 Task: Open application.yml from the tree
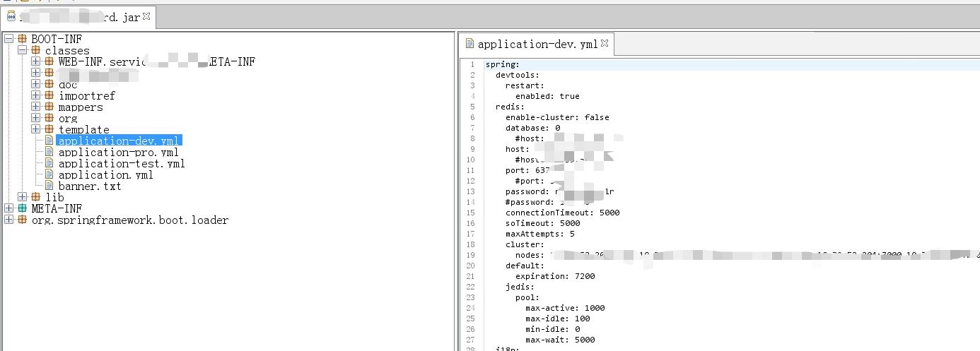point(105,174)
